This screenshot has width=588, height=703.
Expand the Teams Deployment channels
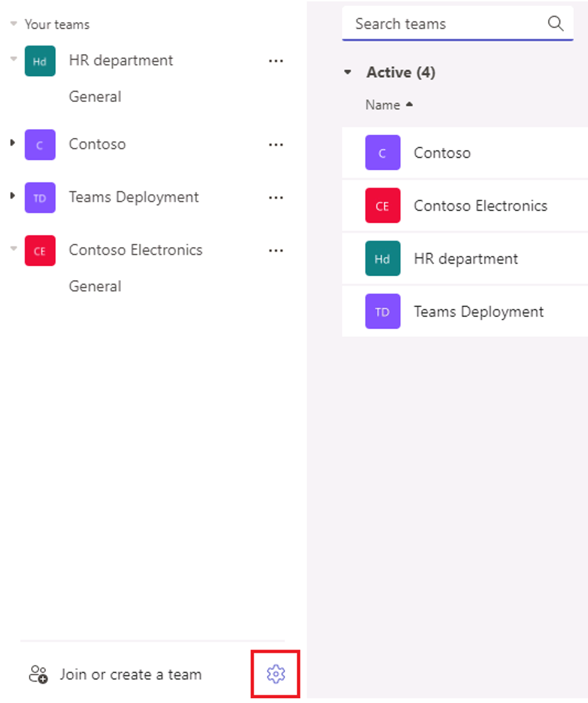[13, 195]
